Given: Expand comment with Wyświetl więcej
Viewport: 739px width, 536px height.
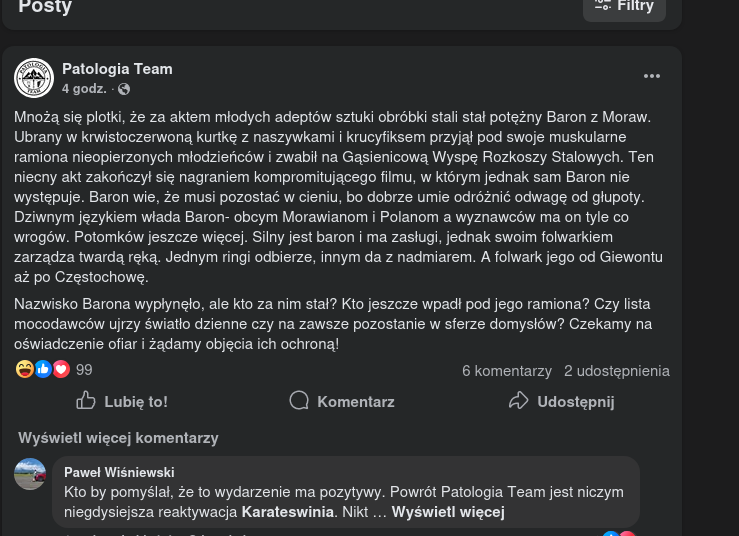Looking at the screenshot, I should (x=448, y=512).
